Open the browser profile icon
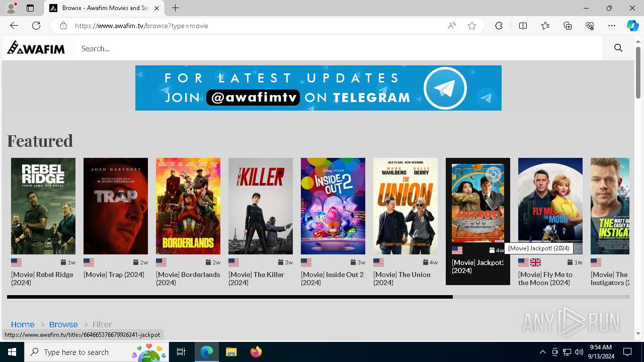The image size is (644, 362). point(11,8)
